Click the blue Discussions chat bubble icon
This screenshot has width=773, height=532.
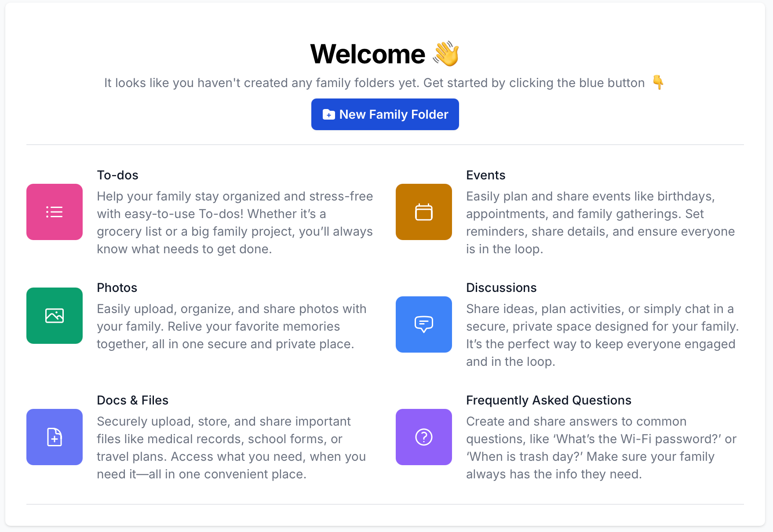(424, 324)
